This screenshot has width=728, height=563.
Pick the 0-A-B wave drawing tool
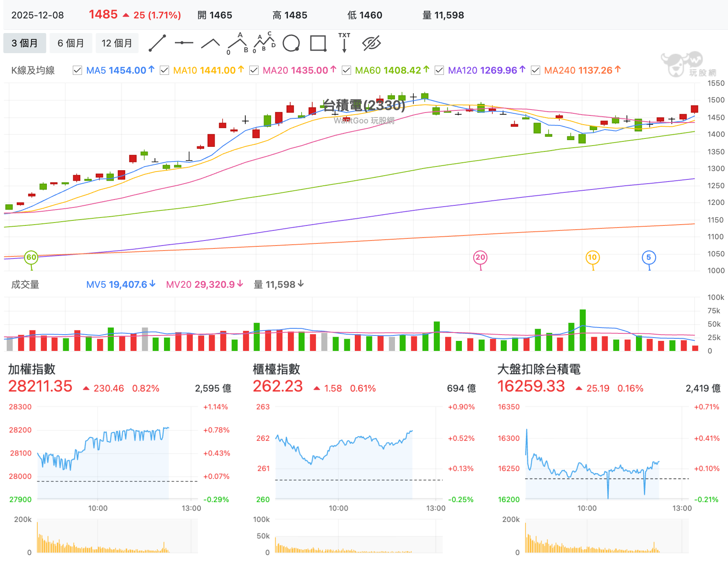click(238, 43)
